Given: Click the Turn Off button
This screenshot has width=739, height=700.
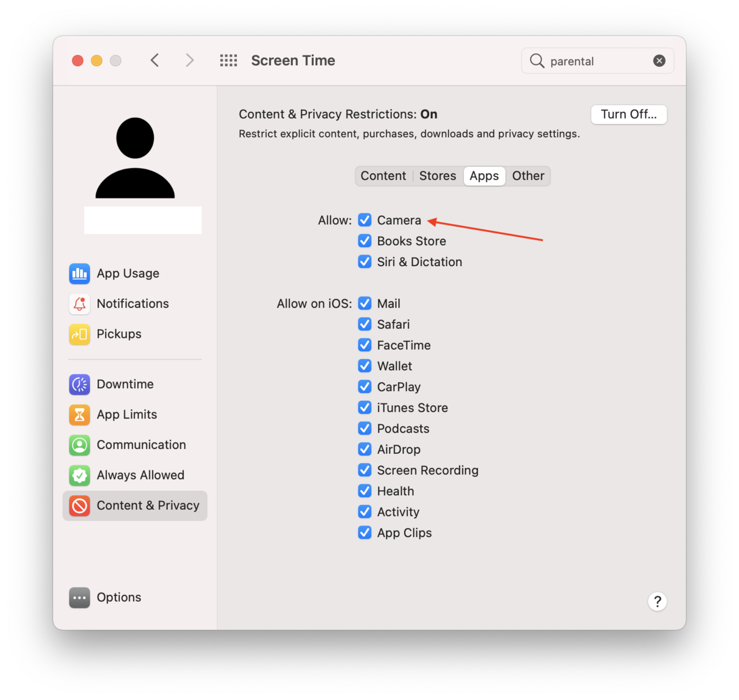Looking at the screenshot, I should click(x=628, y=114).
